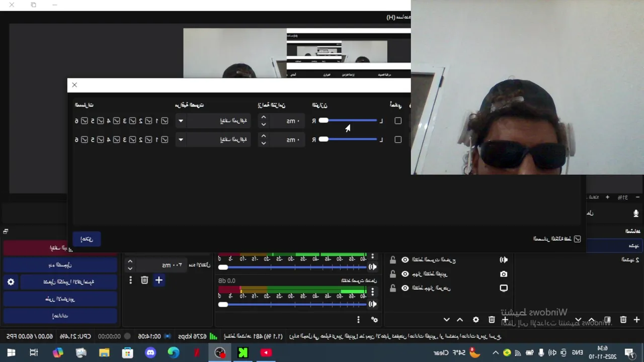Move scene up with scenes toolbar arrow

(592, 320)
